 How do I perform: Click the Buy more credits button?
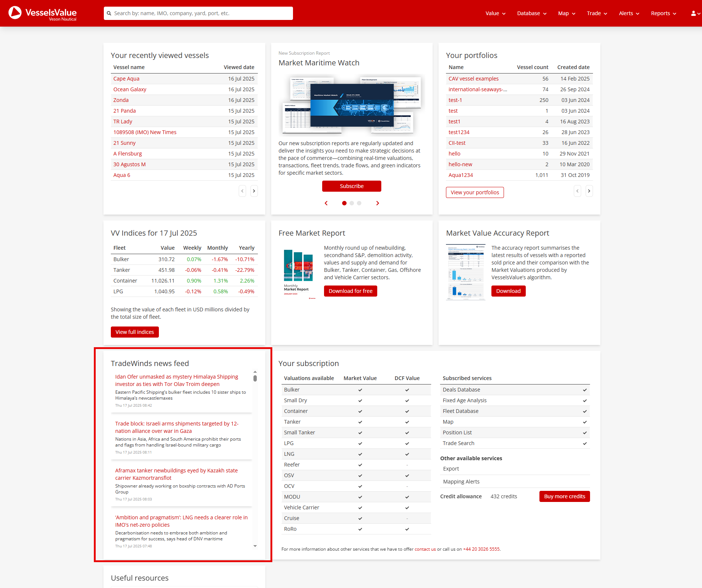pyautogui.click(x=564, y=496)
